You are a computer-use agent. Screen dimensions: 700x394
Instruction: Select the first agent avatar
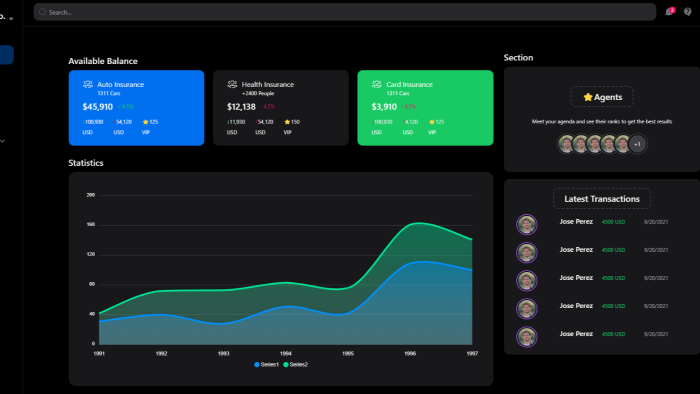(566, 144)
